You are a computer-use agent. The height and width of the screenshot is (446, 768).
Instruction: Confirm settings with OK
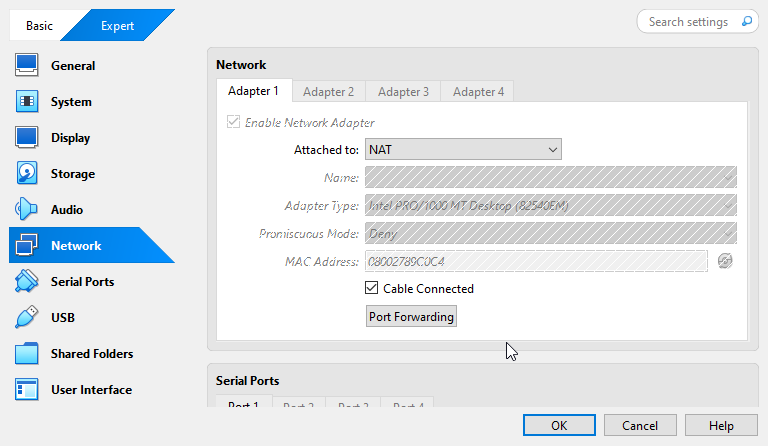coord(559,425)
